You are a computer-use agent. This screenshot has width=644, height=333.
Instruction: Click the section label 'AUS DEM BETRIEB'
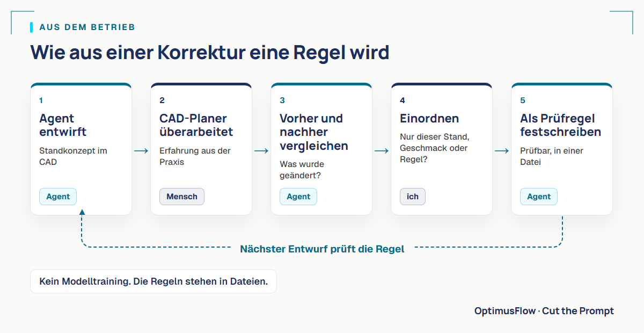[87, 27]
